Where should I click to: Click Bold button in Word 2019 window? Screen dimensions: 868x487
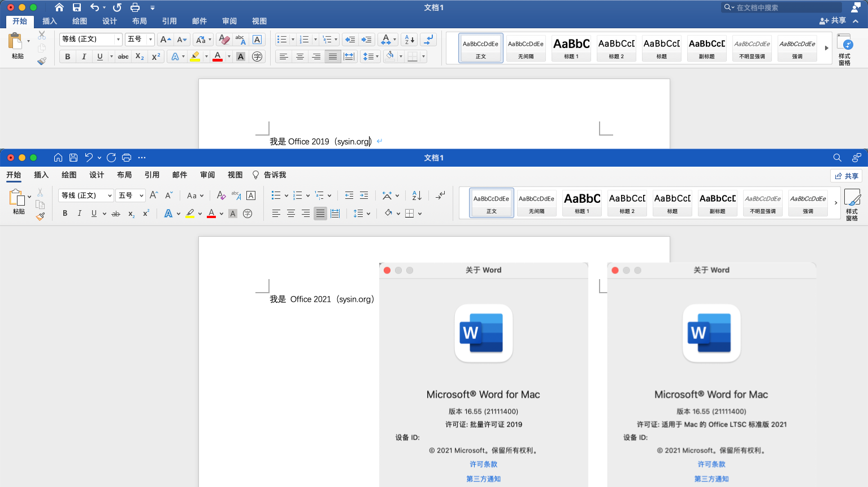pyautogui.click(x=68, y=56)
